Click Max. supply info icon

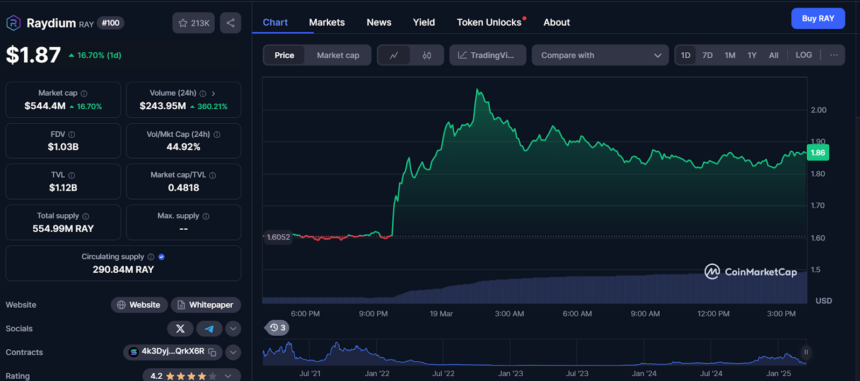coord(206,216)
